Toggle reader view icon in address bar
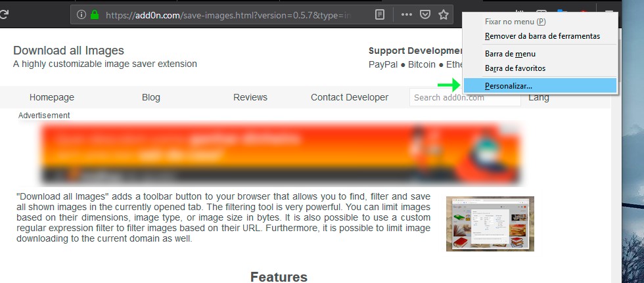 (x=380, y=14)
